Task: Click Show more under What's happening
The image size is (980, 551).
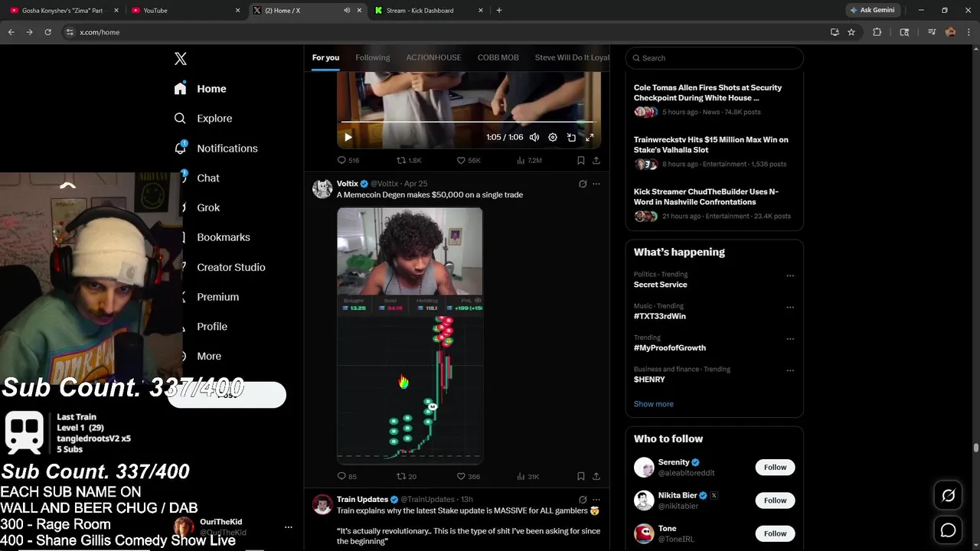Action: click(x=654, y=404)
